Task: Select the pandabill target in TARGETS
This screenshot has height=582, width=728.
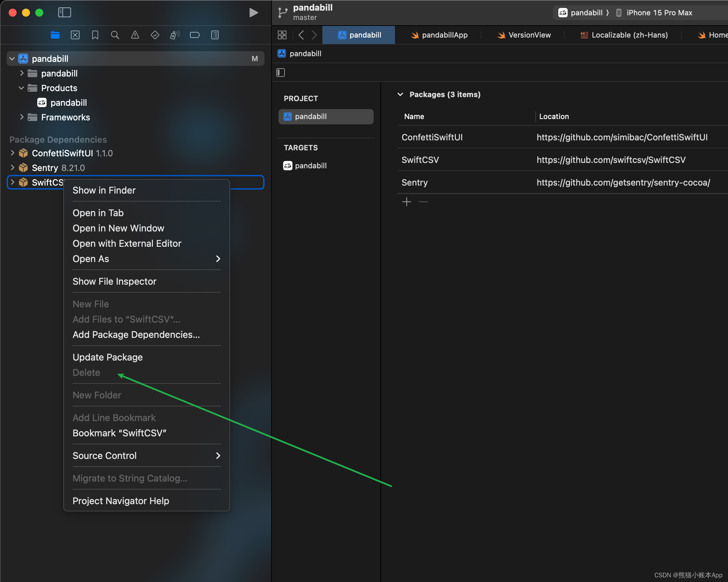Action: tap(310, 166)
